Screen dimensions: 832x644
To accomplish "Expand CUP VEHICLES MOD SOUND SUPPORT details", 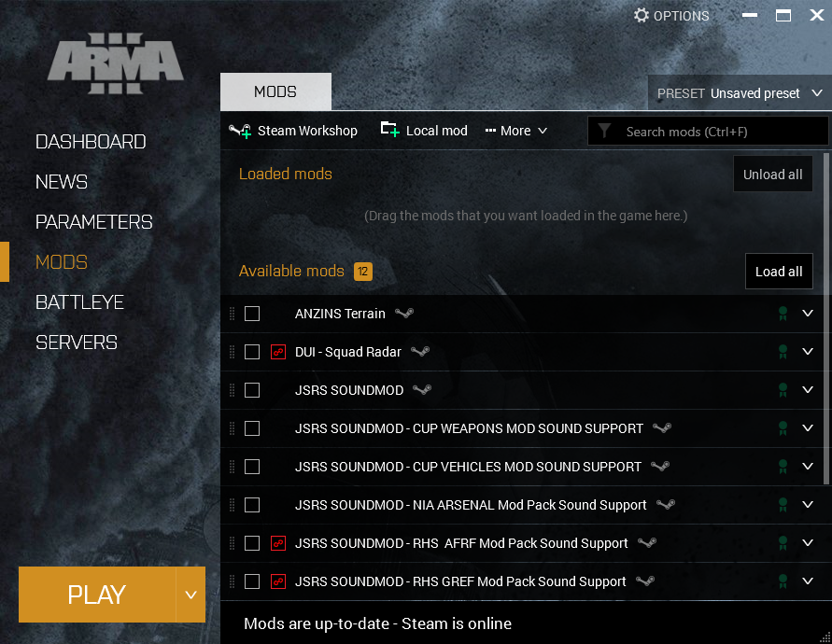I will 808,466.
